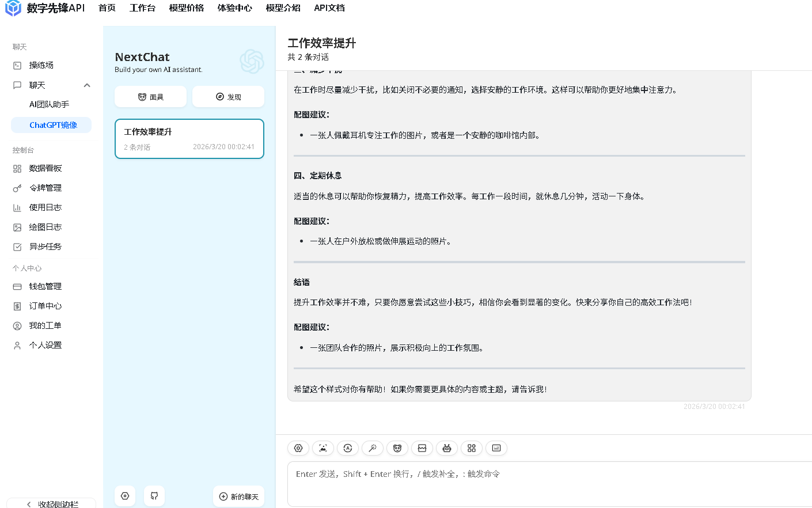The image size is (812, 508).
Task: Click the upload image icon
Action: tap(323, 448)
